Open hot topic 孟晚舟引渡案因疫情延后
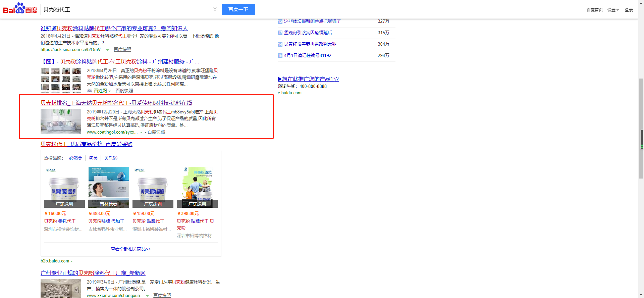Screen dimensions: 644x298 pos(308,33)
